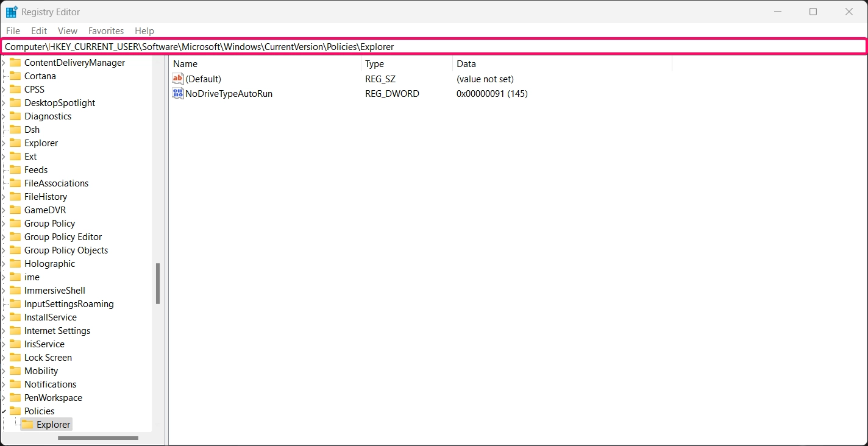Click the FileAssociations folder icon
The height and width of the screenshot is (446, 868).
pos(15,183)
